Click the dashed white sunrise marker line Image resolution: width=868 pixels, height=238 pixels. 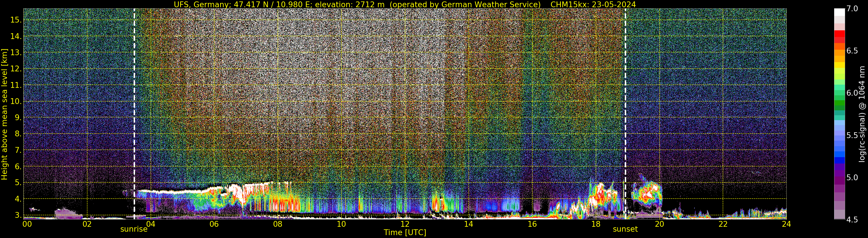134,114
